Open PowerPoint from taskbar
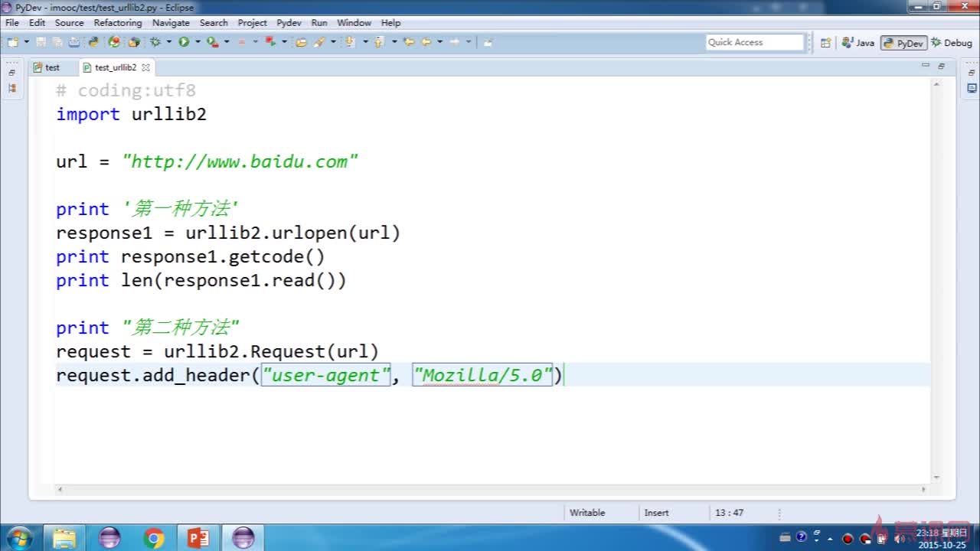 click(x=198, y=538)
